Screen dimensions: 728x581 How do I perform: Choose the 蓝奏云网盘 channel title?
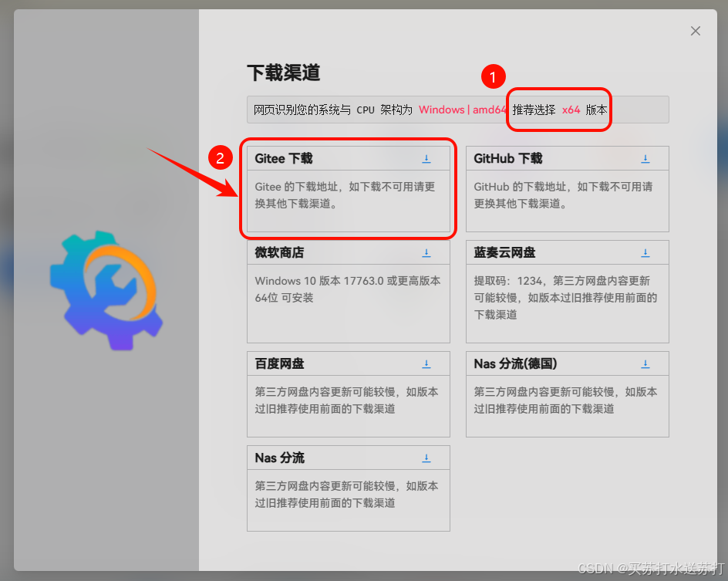click(x=504, y=252)
